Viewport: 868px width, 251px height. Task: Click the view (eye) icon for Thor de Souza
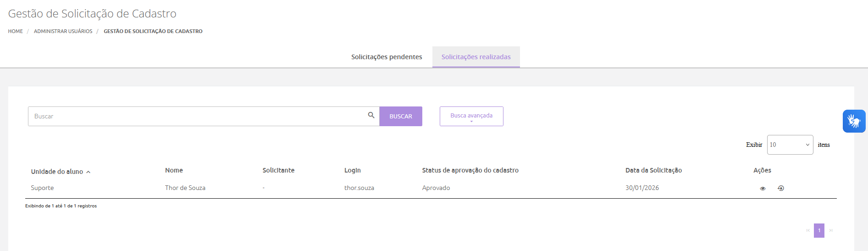tap(763, 189)
